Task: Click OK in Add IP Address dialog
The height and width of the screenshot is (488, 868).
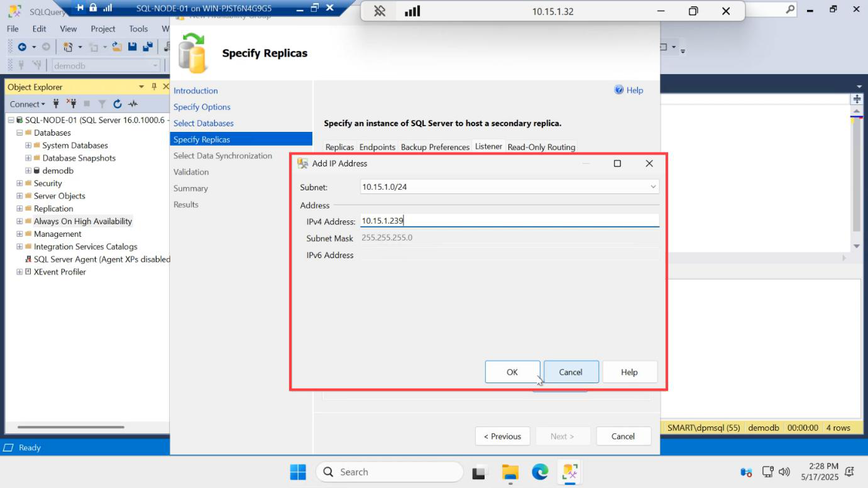Action: [512, 372]
